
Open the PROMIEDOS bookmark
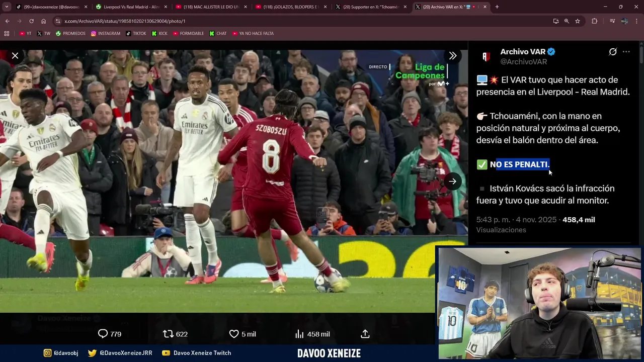tap(70, 34)
